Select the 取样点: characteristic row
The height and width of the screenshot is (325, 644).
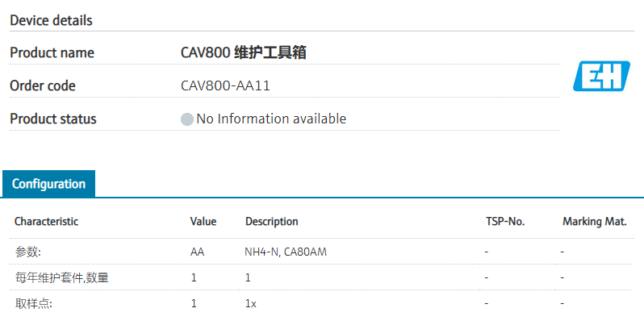coord(32,303)
